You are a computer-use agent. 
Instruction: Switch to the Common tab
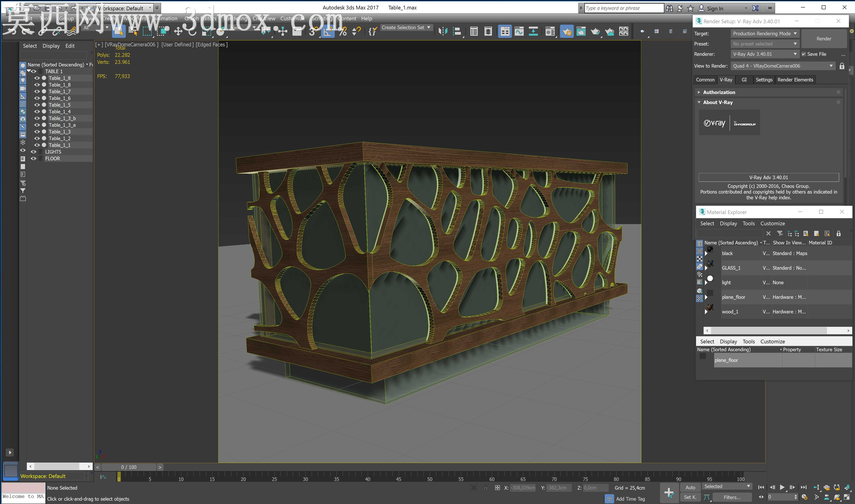(x=705, y=80)
